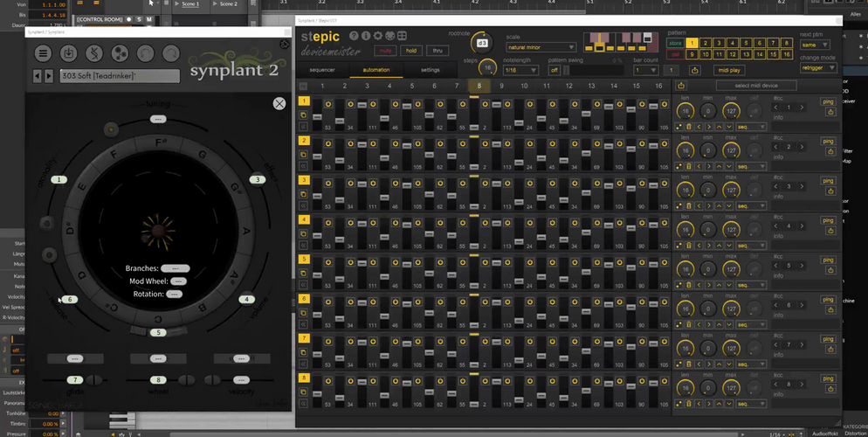Image resolution: width=868 pixels, height=437 pixels.
Task: Click lane 1 ping button
Action: [x=828, y=102]
